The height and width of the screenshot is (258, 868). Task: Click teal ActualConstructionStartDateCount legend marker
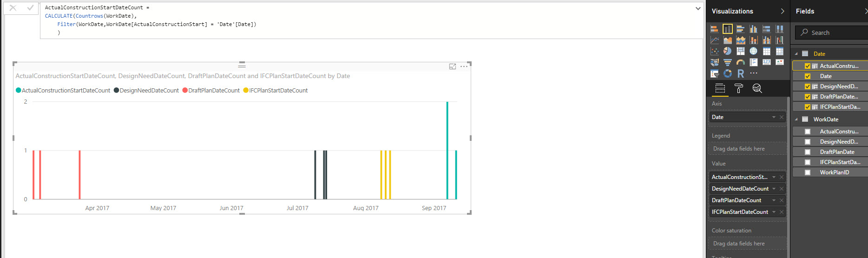click(19, 90)
